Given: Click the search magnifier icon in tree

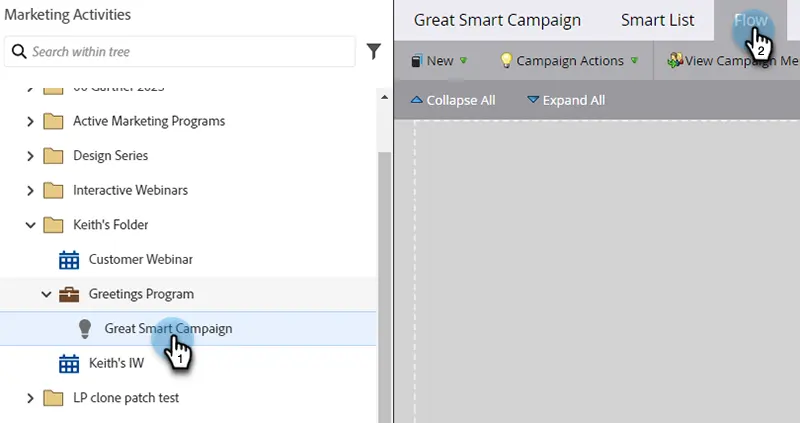Looking at the screenshot, I should click(19, 52).
